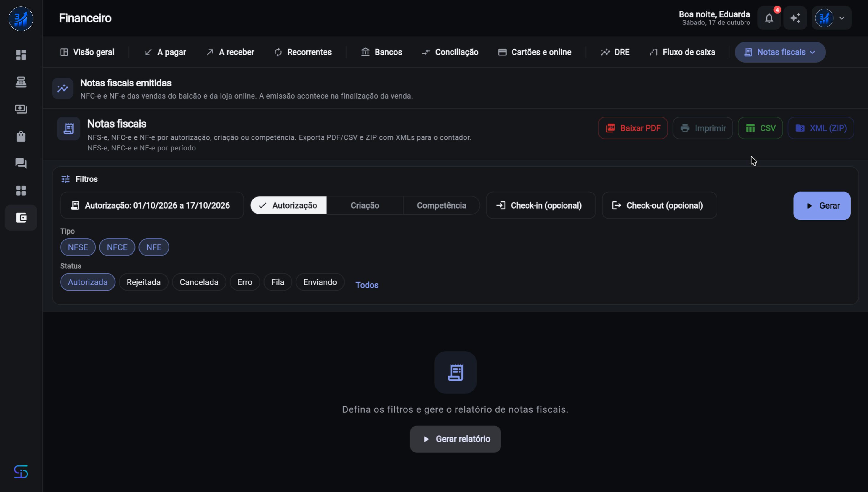Open the shopping bag sidebar icon
868x492 pixels.
click(21, 136)
